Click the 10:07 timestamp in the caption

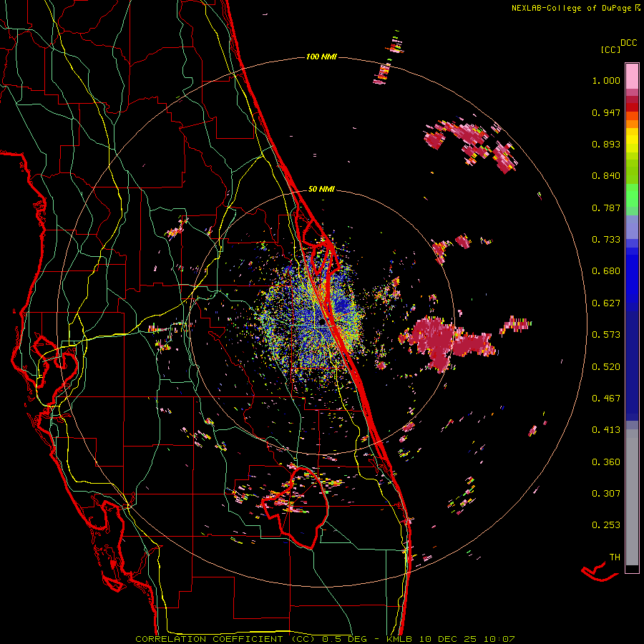[x=499, y=639]
